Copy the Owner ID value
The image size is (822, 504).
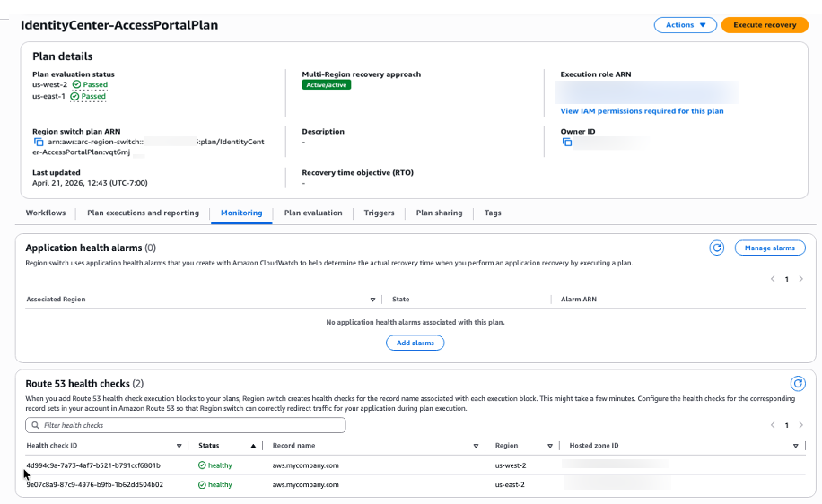click(x=567, y=142)
